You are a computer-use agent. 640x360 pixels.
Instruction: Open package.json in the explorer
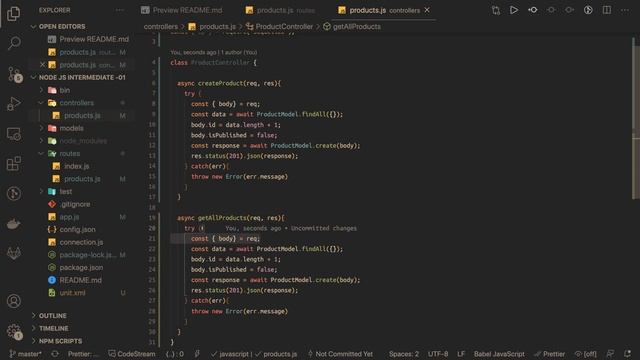coord(81,267)
